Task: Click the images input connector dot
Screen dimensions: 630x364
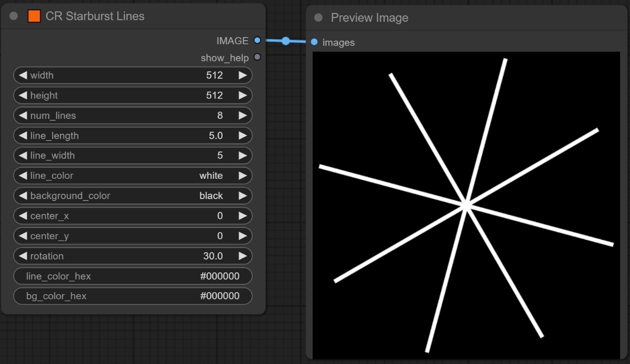Action: coord(314,42)
